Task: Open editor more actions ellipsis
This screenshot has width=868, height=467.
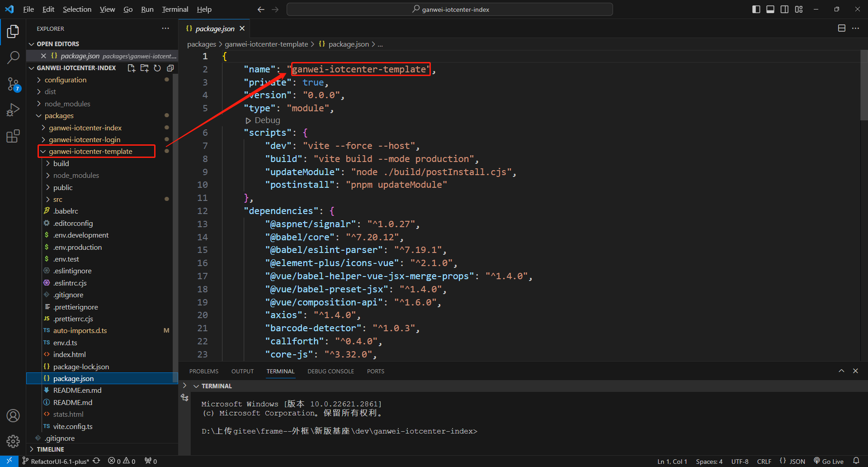Action: click(x=856, y=28)
